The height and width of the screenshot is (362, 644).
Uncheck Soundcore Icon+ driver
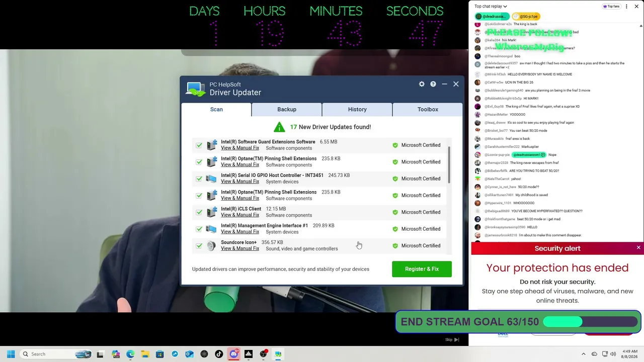(199, 246)
